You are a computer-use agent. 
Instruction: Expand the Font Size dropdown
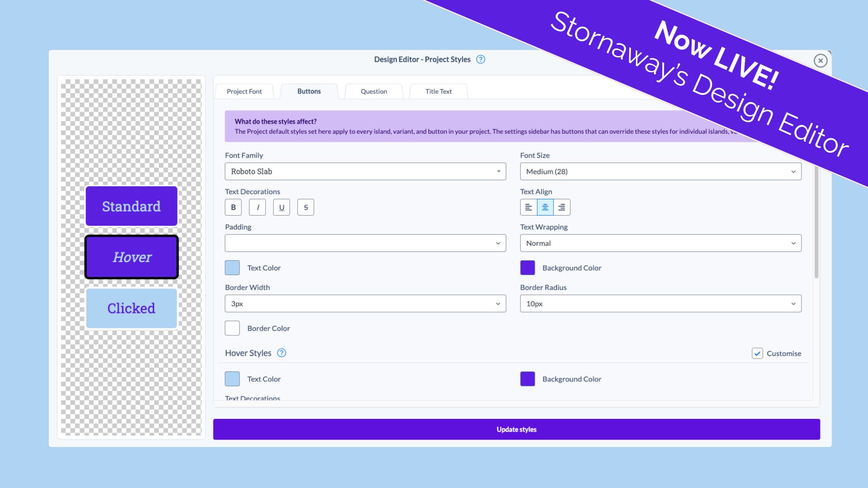point(660,172)
